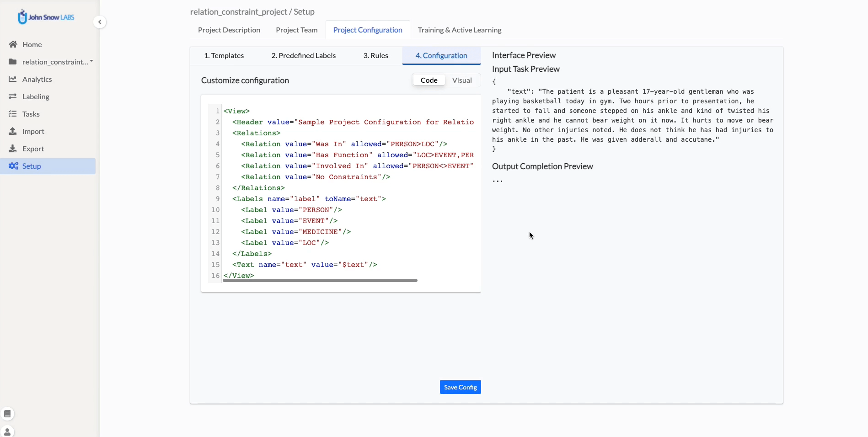Switch to Project Description tab
Screen dimensions: 868x437
pyautogui.click(x=229, y=30)
